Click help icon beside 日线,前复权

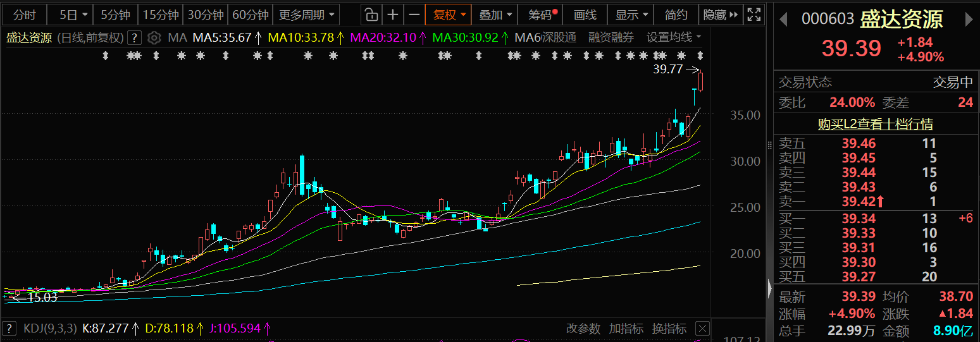pos(133,38)
